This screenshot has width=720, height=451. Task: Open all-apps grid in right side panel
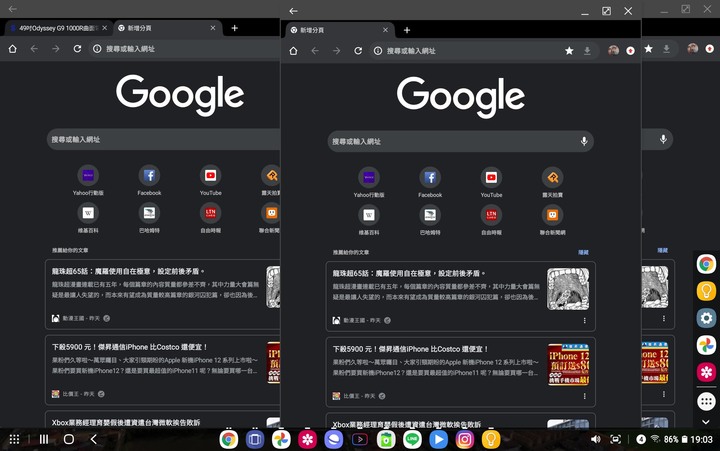(x=706, y=402)
